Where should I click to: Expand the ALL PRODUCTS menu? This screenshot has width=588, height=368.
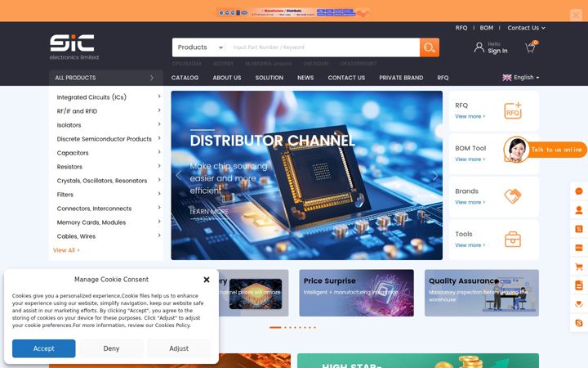pyautogui.click(x=105, y=78)
